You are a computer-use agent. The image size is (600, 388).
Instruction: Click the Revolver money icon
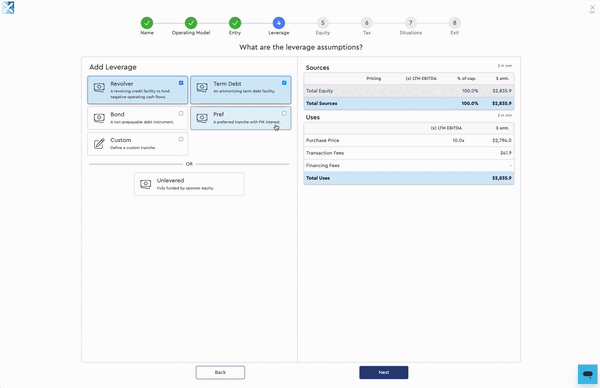tap(99, 88)
